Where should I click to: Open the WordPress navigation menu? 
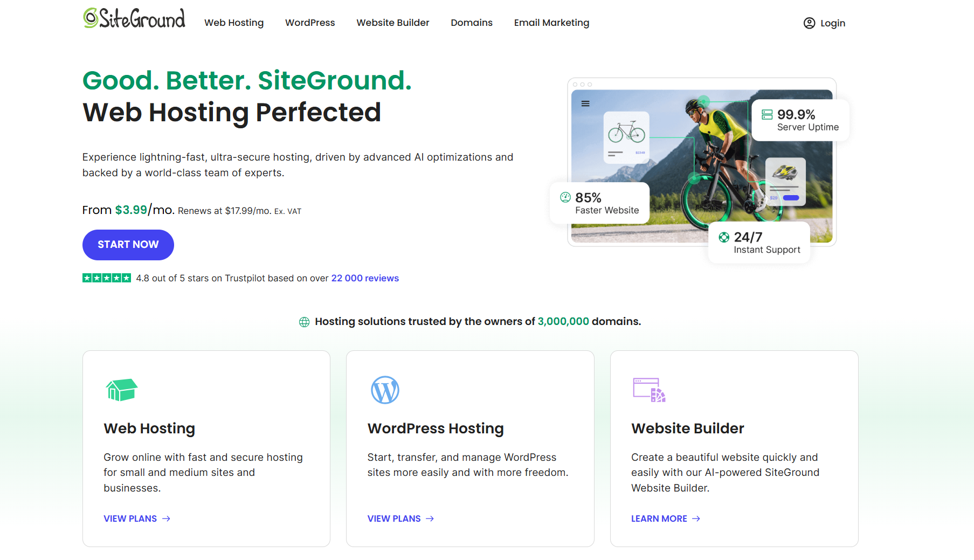coord(310,23)
